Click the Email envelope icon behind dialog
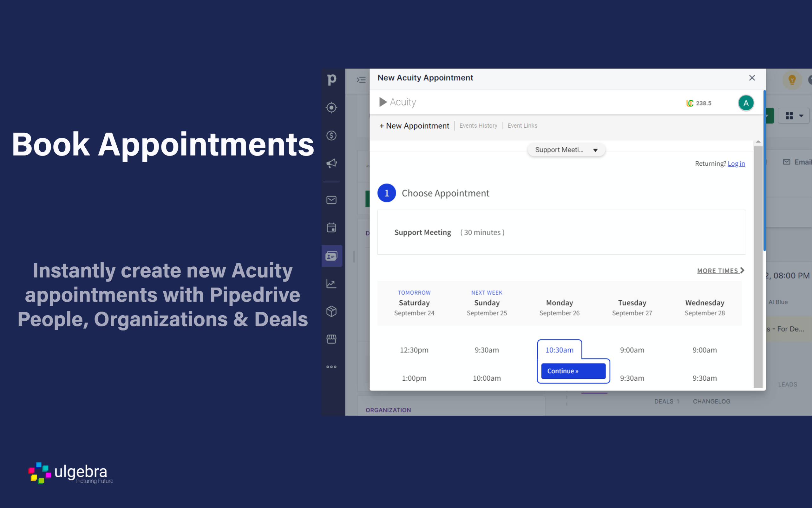The width and height of the screenshot is (812, 508). coord(786,162)
